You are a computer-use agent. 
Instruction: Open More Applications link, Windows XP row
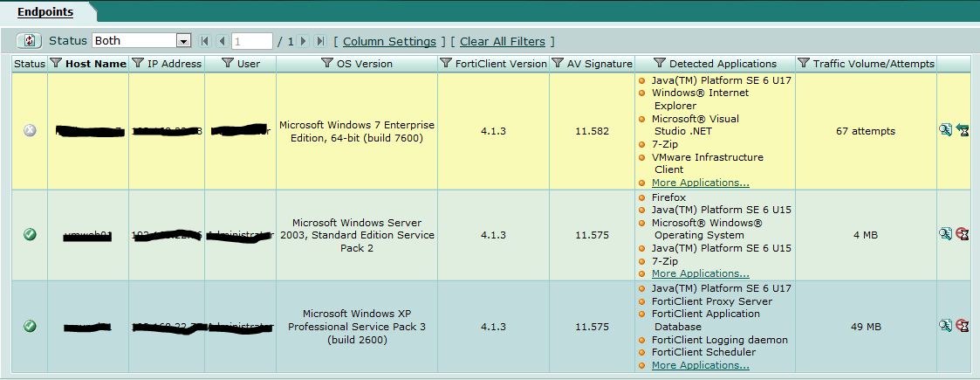point(700,366)
